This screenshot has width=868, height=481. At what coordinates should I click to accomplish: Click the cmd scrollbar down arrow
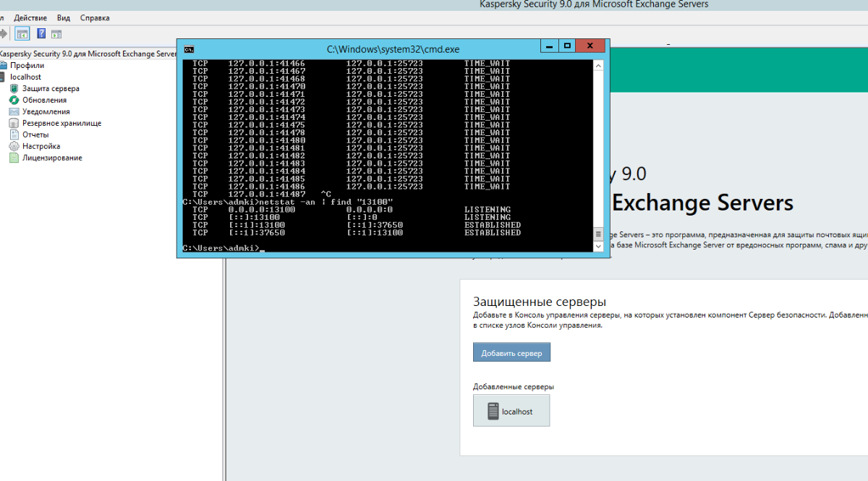(x=598, y=247)
